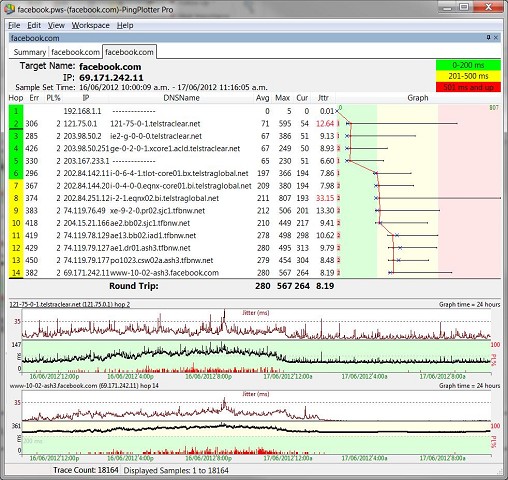Click Graph time = 24 hours on hop 14 graph
This screenshot has height=480, width=508.
point(469,386)
